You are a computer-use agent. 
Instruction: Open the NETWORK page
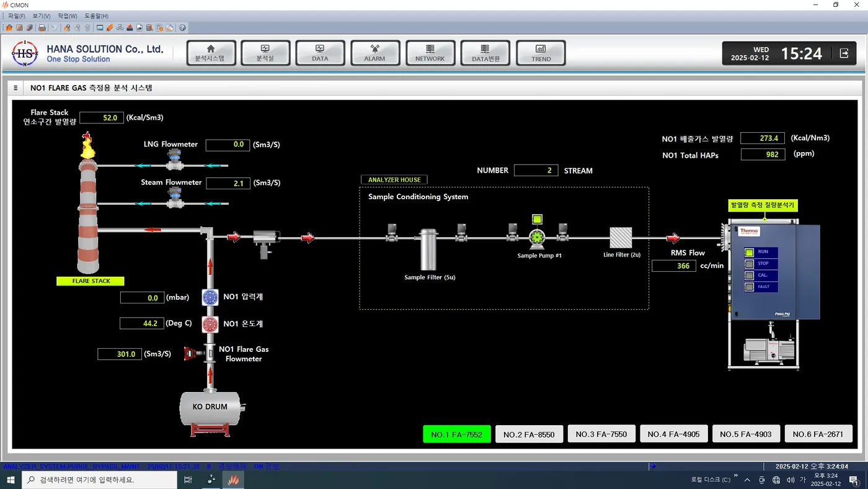430,53
